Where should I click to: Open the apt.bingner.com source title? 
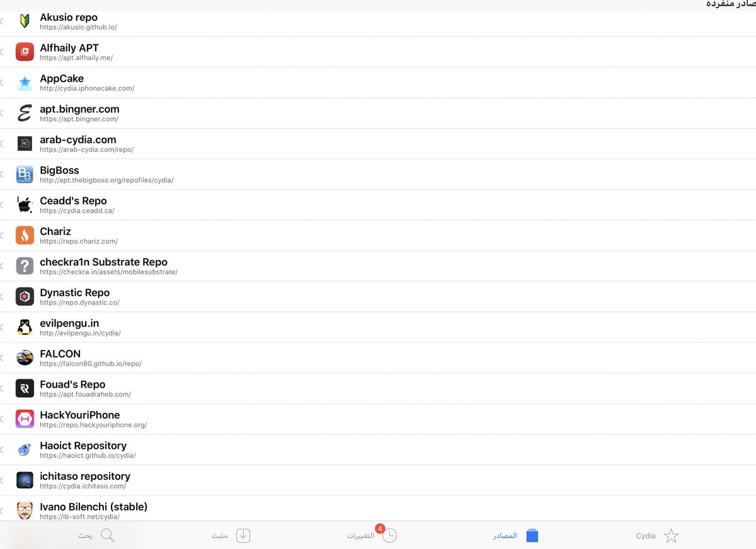click(x=79, y=109)
